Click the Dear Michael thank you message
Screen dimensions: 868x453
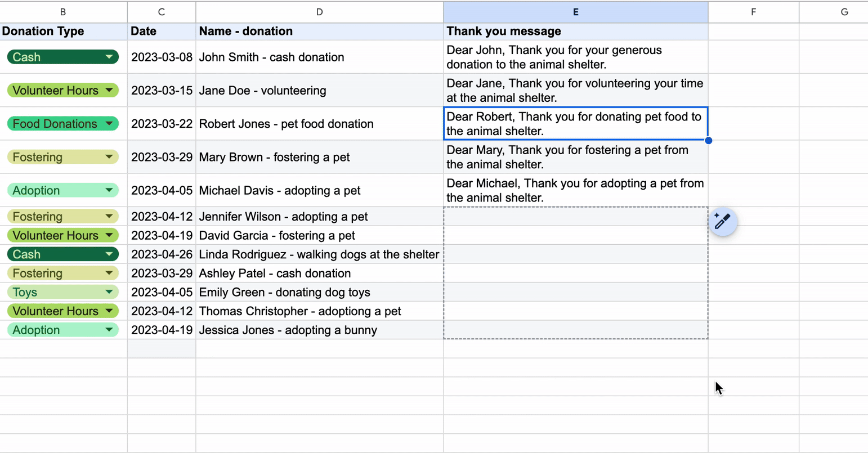pos(575,190)
